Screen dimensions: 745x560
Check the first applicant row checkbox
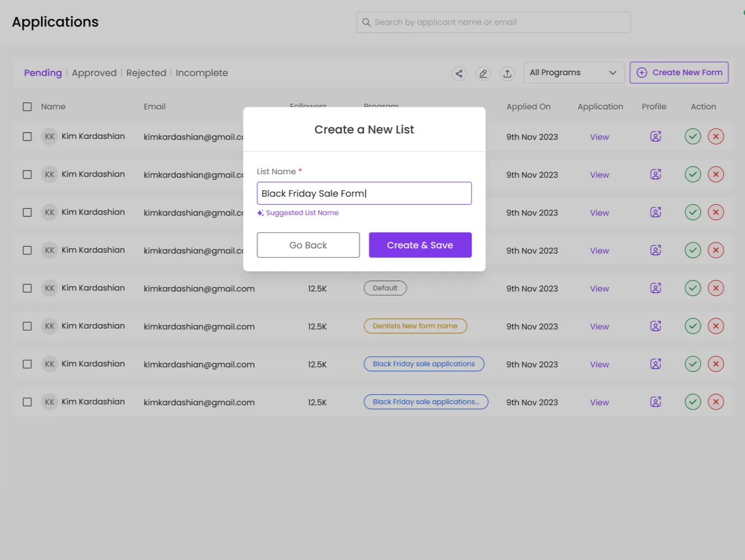point(27,137)
